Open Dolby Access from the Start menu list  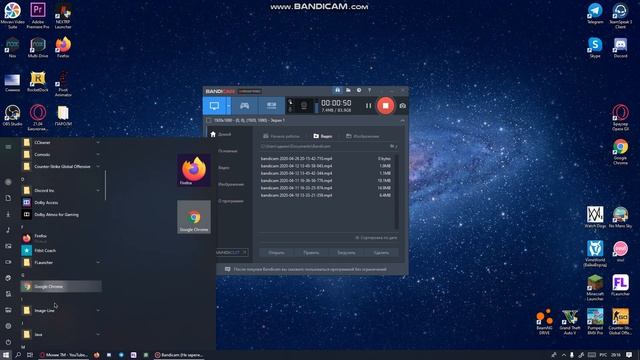coord(61,202)
